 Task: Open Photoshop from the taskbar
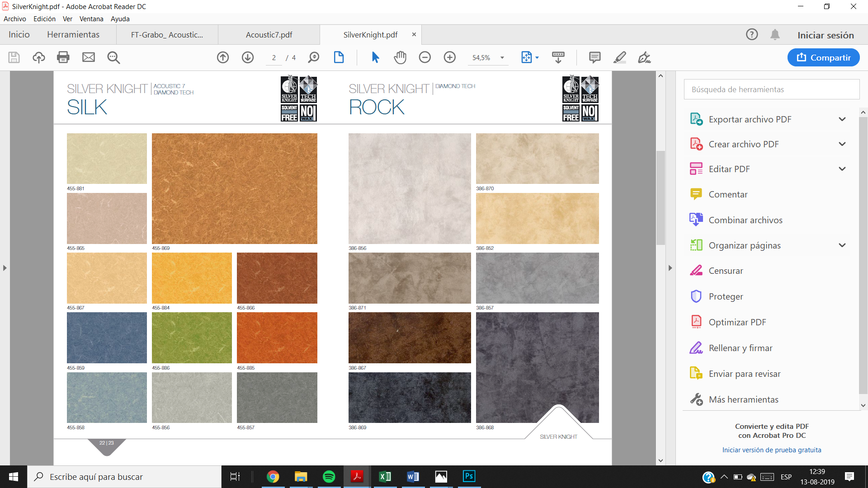[469, 477]
